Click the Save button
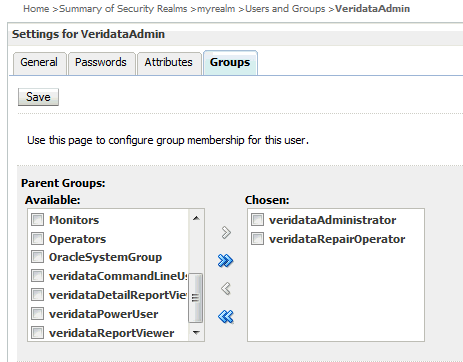Screen dimensions: 463x362 point(38,97)
